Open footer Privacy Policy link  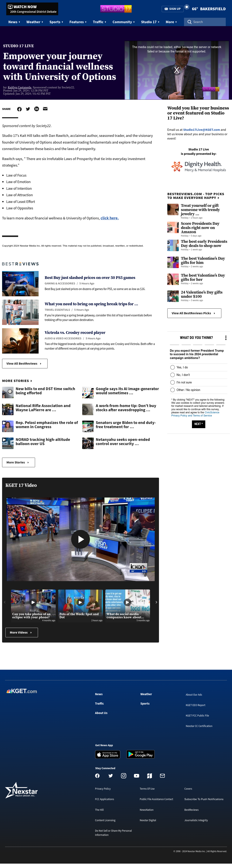tap(103, 789)
